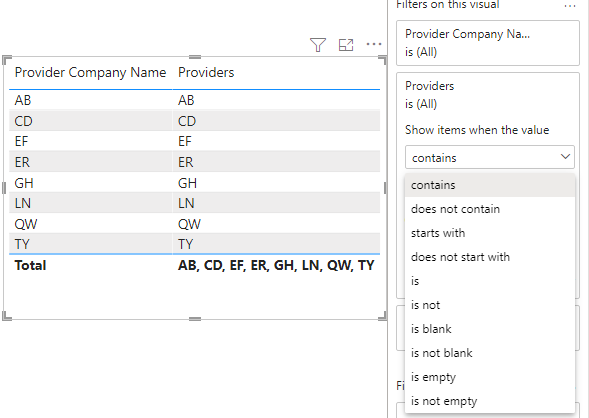589x418 pixels.
Task: Choose 'is empty' option
Action: pos(490,377)
